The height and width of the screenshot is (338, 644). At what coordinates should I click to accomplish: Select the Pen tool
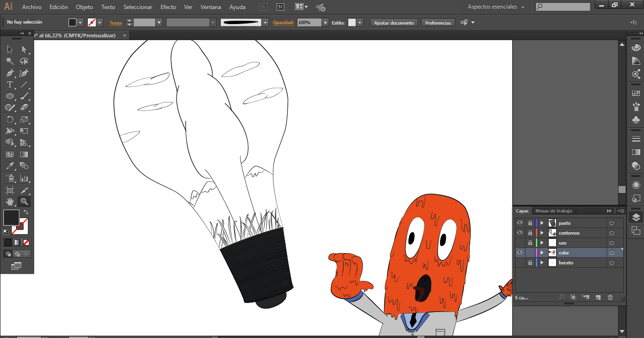point(9,73)
